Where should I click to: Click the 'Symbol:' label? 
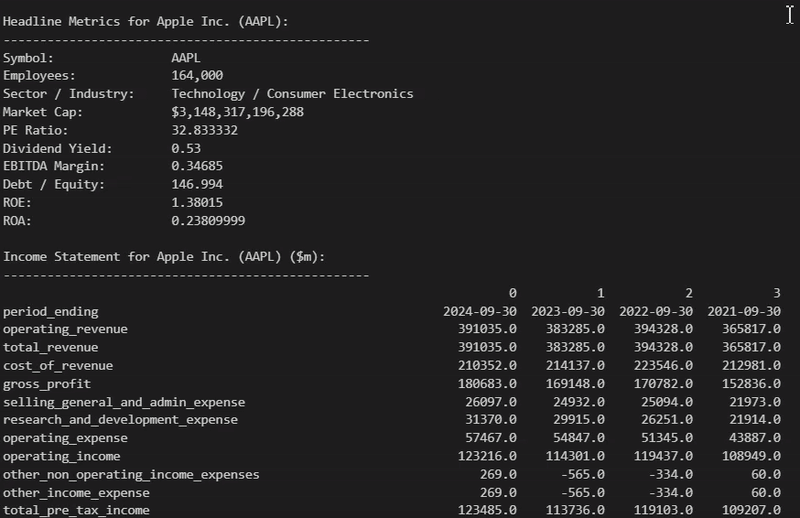click(28, 58)
